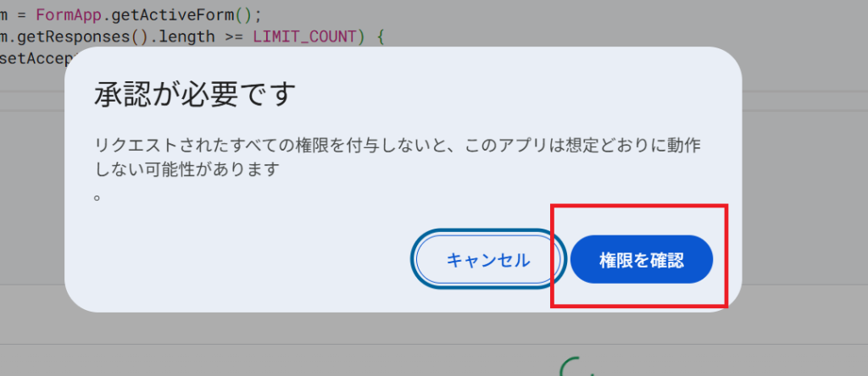
Task: Click the semicolon ending the getActiveForm line
Action: (x=258, y=16)
